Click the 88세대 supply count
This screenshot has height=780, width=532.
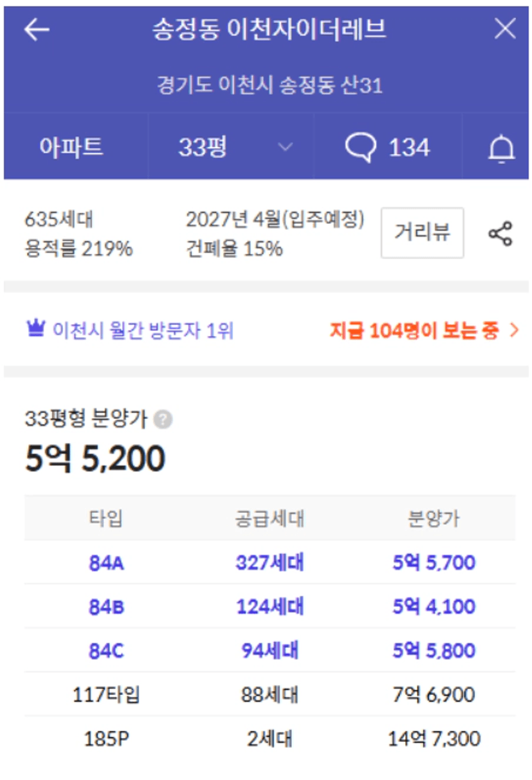tap(270, 695)
